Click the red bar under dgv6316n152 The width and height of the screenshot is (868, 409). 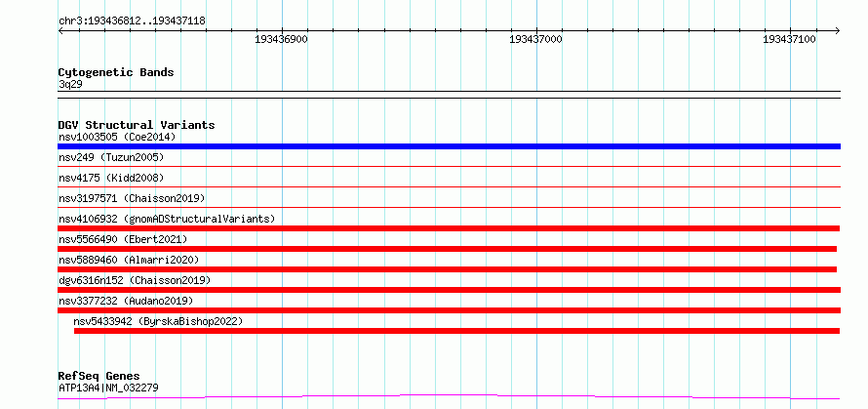pos(449,290)
